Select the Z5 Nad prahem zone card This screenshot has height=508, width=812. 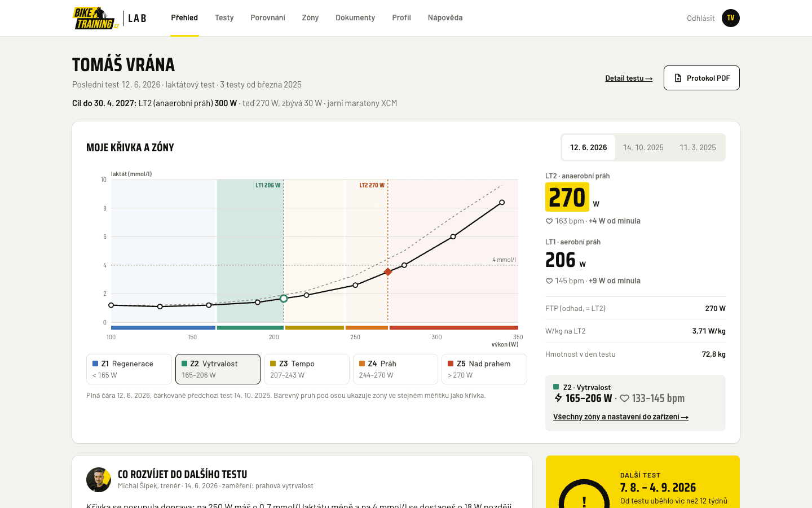(484, 369)
